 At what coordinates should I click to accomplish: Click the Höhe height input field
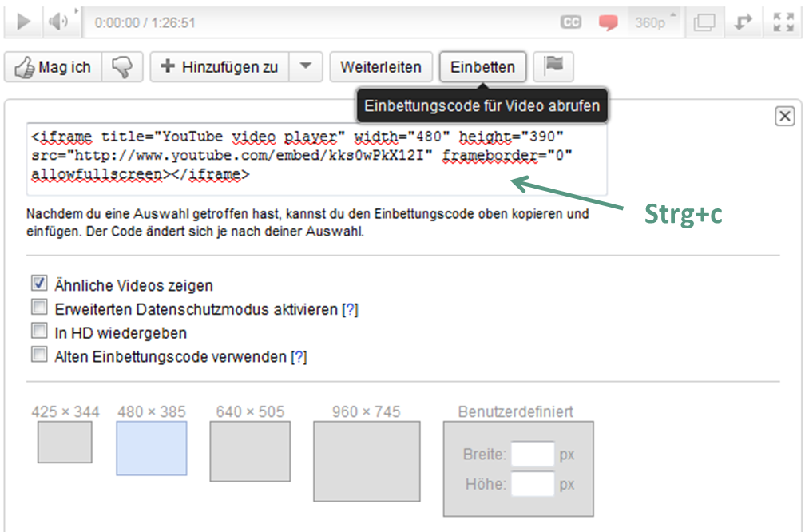point(533,484)
